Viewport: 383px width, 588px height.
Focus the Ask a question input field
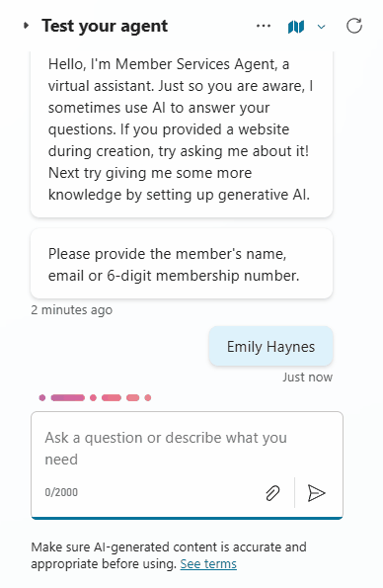coord(187,449)
